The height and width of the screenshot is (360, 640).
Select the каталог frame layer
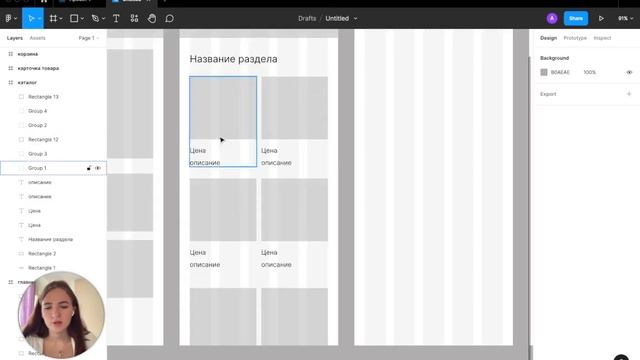(53, 82)
